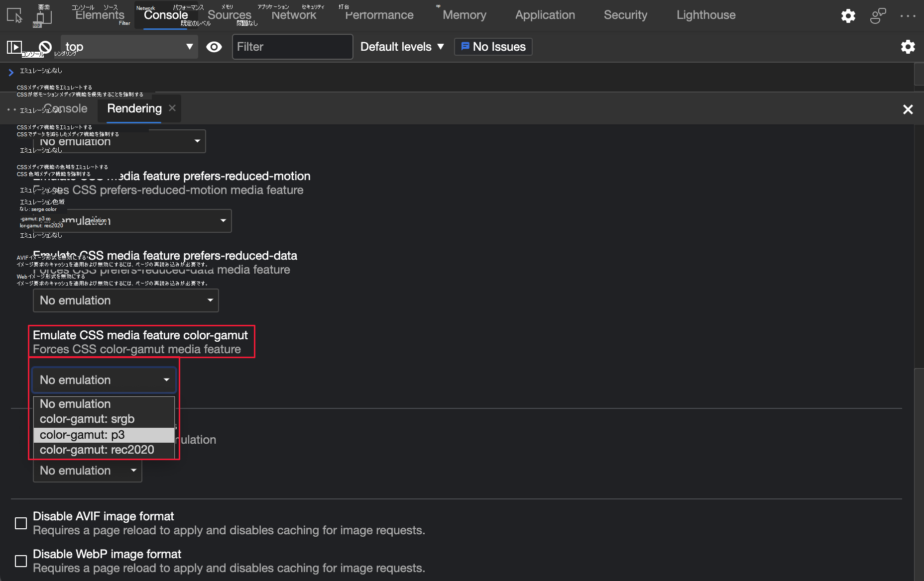Open the Security tab
924x581 pixels.
click(x=625, y=15)
